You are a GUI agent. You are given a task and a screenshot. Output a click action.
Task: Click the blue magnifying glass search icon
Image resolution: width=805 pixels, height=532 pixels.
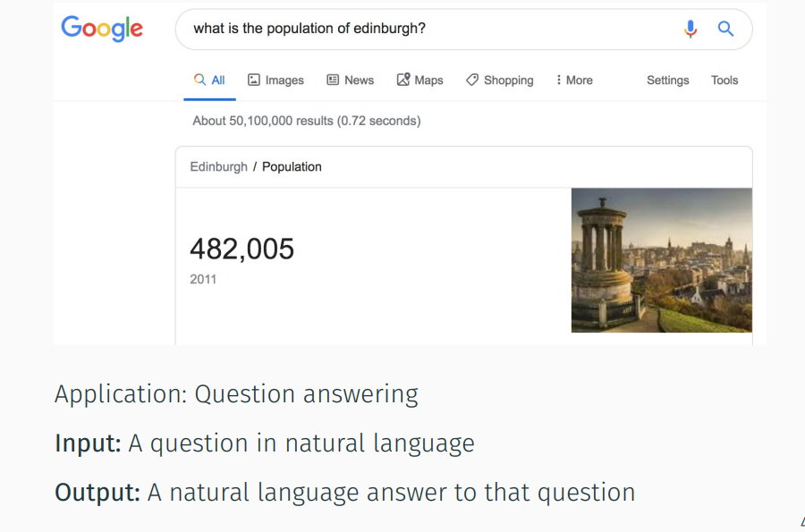pyautogui.click(x=725, y=29)
